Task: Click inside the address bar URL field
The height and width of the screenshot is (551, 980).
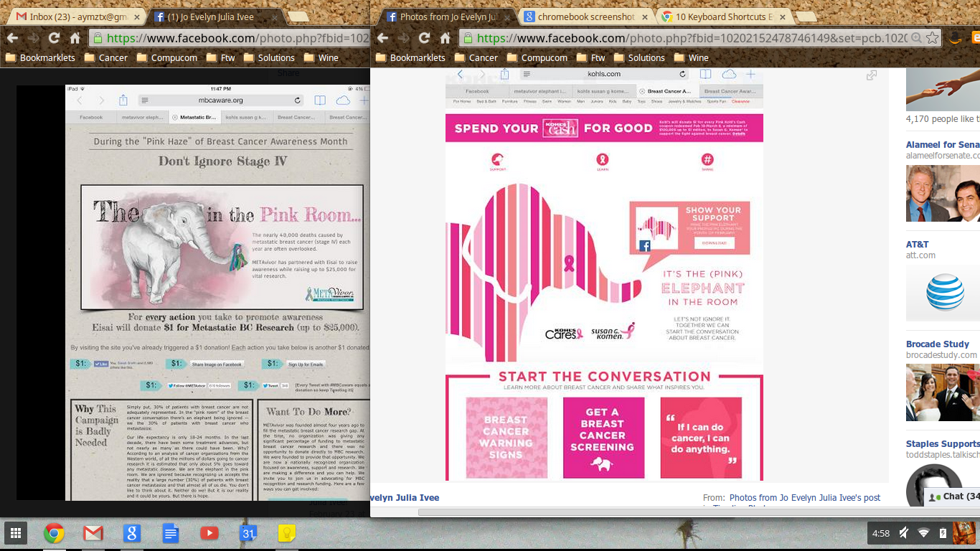Action: pyautogui.click(x=682, y=39)
